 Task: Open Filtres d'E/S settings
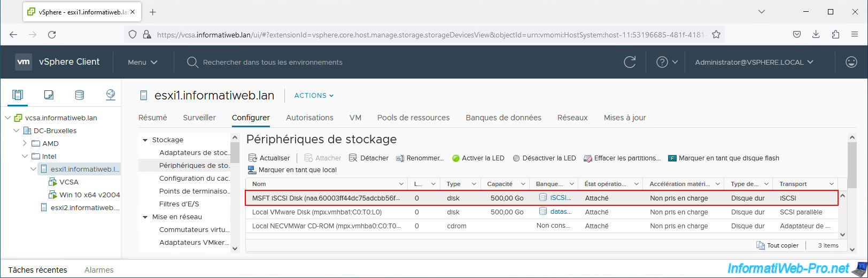179,204
